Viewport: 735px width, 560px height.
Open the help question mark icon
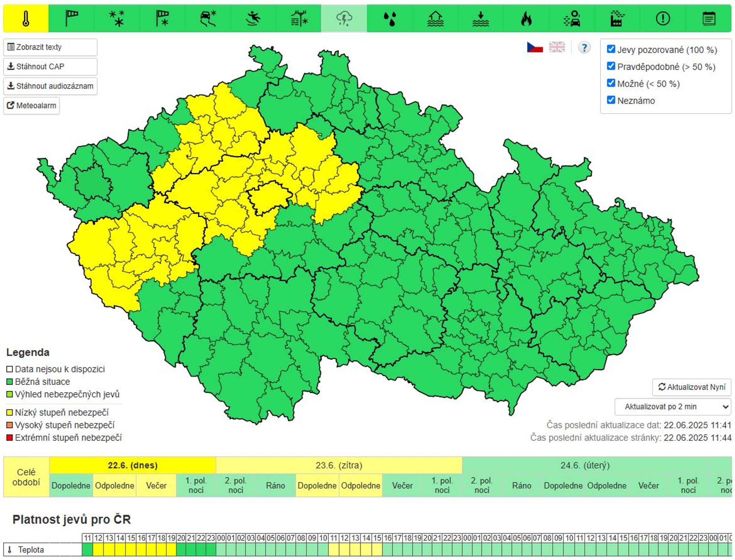point(584,47)
